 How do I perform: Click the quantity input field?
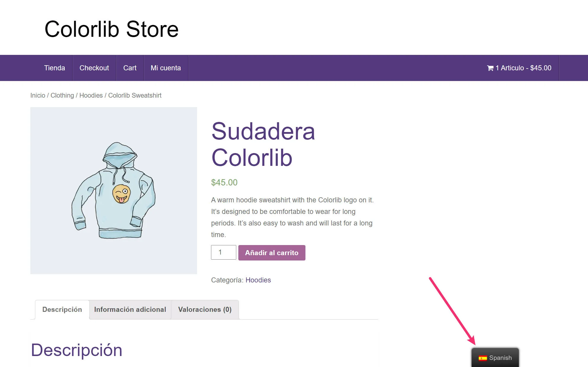pos(223,252)
